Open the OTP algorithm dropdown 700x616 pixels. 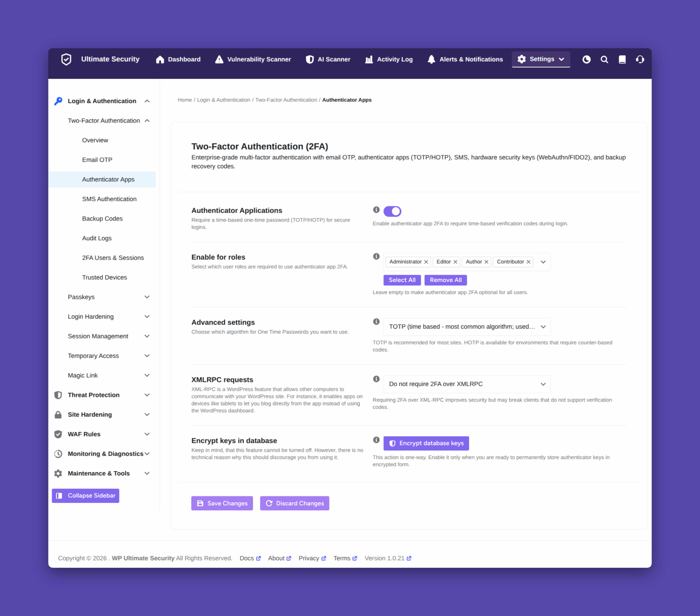click(x=467, y=327)
